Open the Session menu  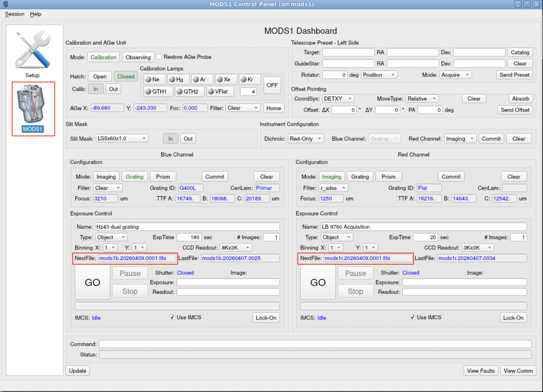point(15,14)
